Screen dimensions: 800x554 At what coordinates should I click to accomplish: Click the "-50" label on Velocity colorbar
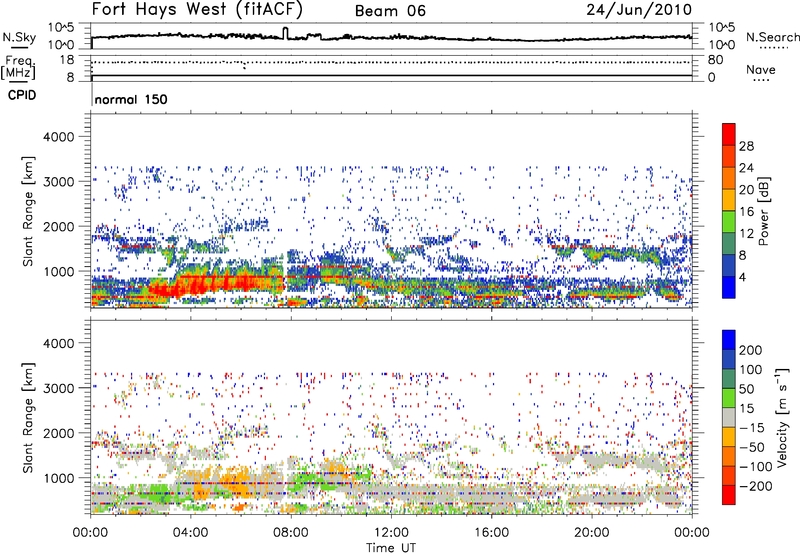tap(751, 447)
